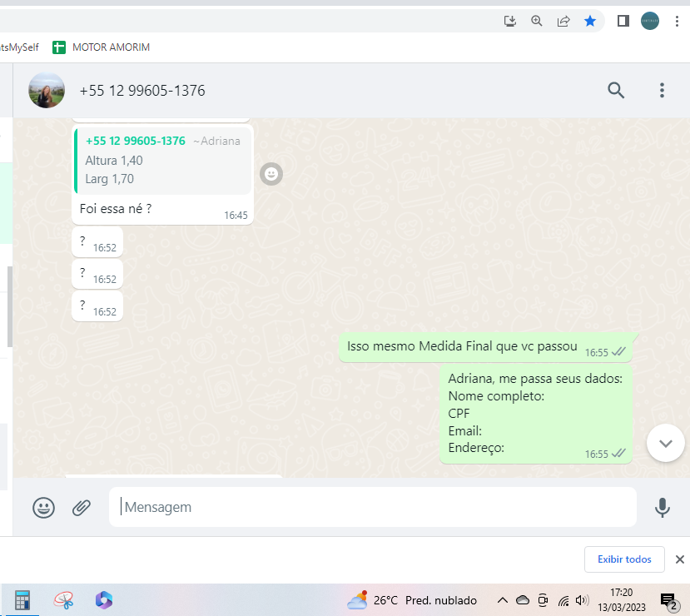Click the quoted message Altura 1,40

point(163,161)
